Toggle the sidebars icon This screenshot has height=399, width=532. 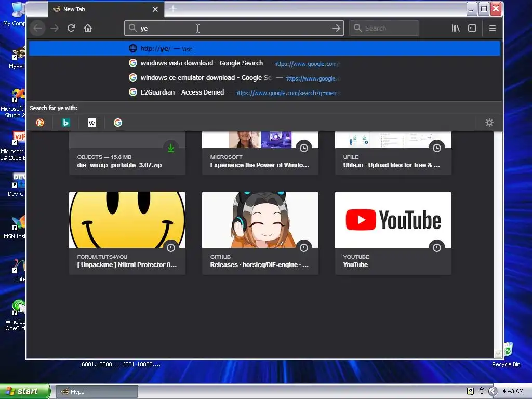click(472, 28)
